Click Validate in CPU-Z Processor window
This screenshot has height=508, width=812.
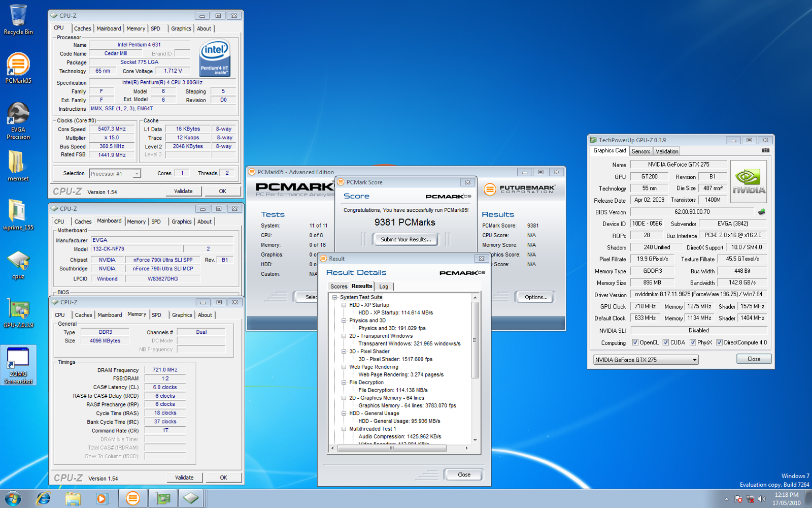click(183, 191)
